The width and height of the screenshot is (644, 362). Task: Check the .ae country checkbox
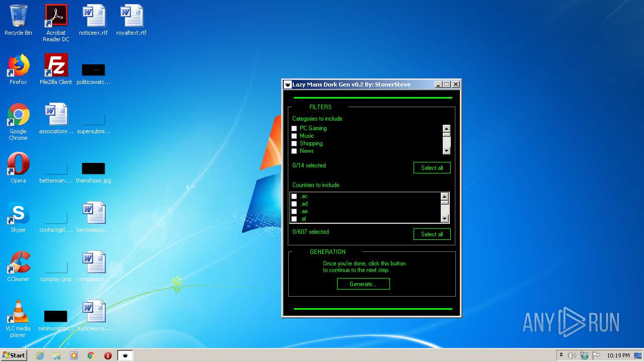pos(294,212)
